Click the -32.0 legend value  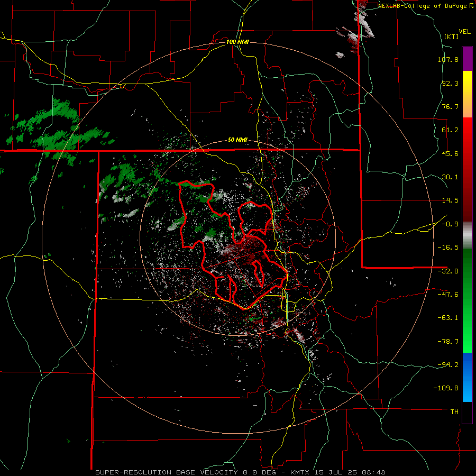(x=448, y=271)
